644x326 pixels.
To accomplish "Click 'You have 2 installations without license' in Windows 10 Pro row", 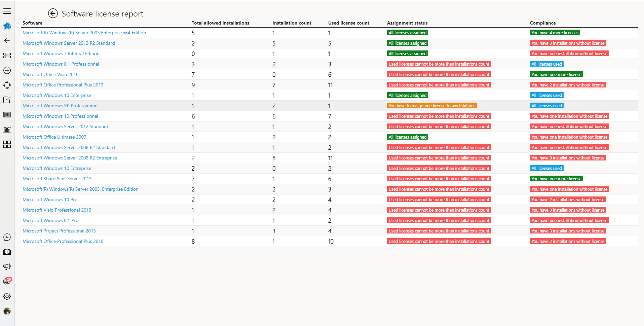I will [x=568, y=200].
